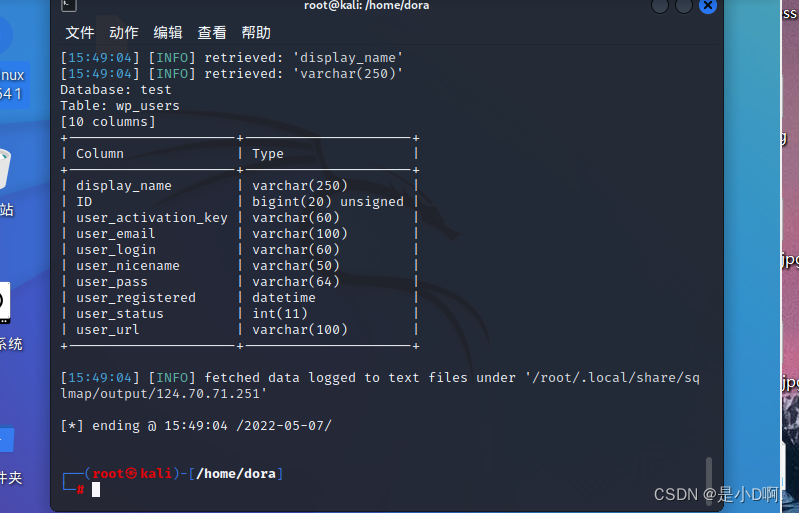The height and width of the screenshot is (513, 799).
Task: Open the 帮助 menu
Action: click(256, 33)
